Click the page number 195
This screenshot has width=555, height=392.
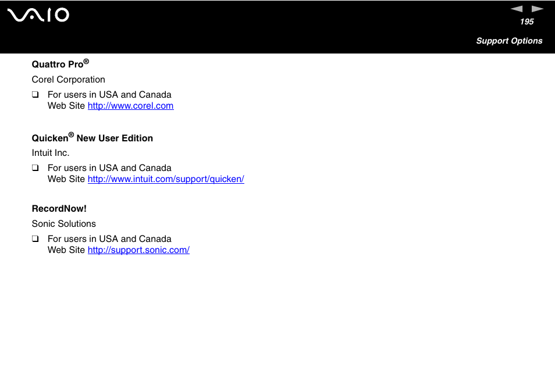526,22
